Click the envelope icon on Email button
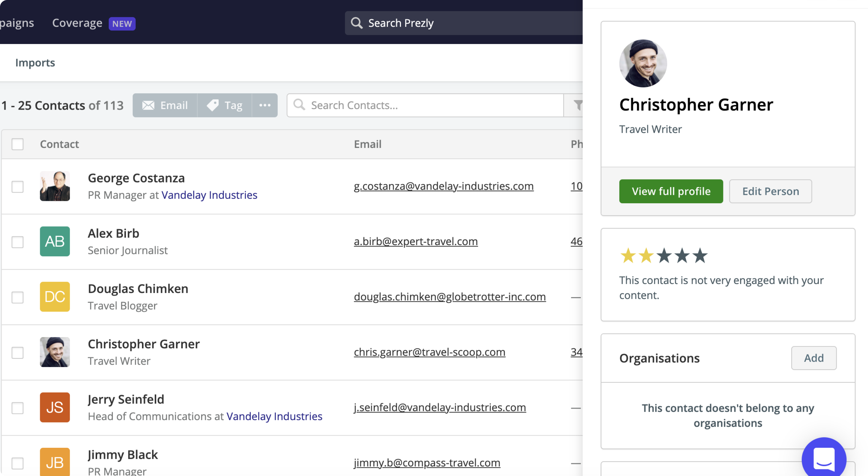The width and height of the screenshot is (868, 476). (148, 105)
